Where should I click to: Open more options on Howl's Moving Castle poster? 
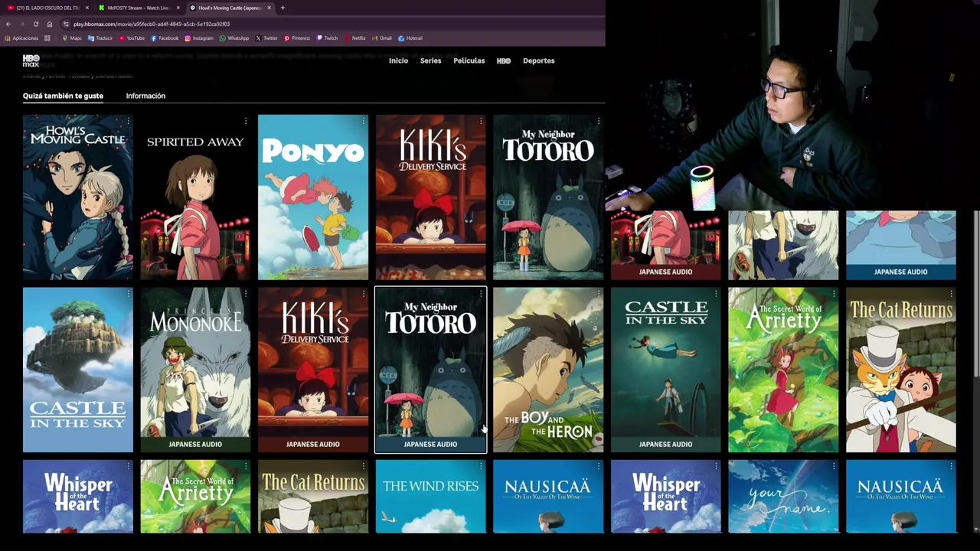pyautogui.click(x=128, y=121)
